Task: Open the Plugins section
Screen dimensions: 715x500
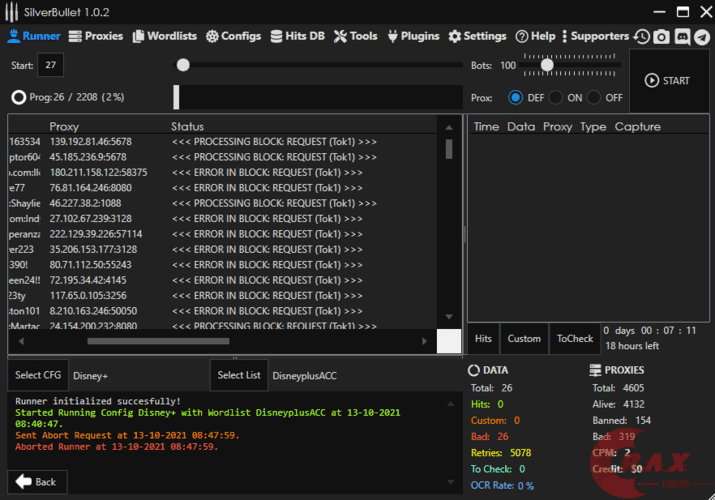Action: [413, 36]
